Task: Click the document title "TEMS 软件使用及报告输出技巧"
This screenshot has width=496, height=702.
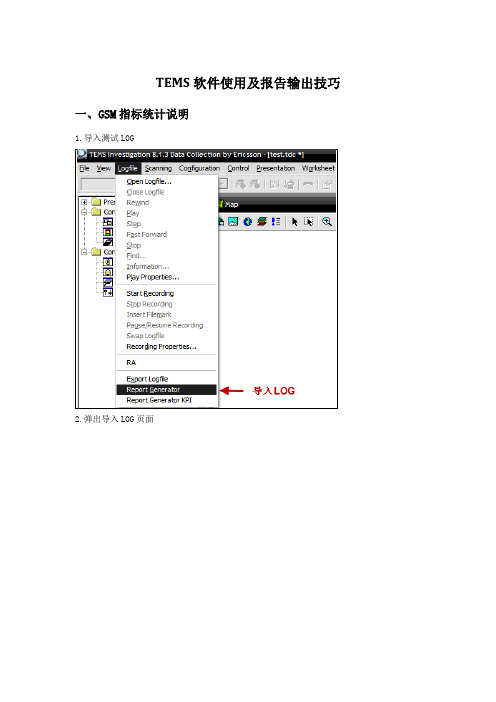Action: tap(248, 83)
